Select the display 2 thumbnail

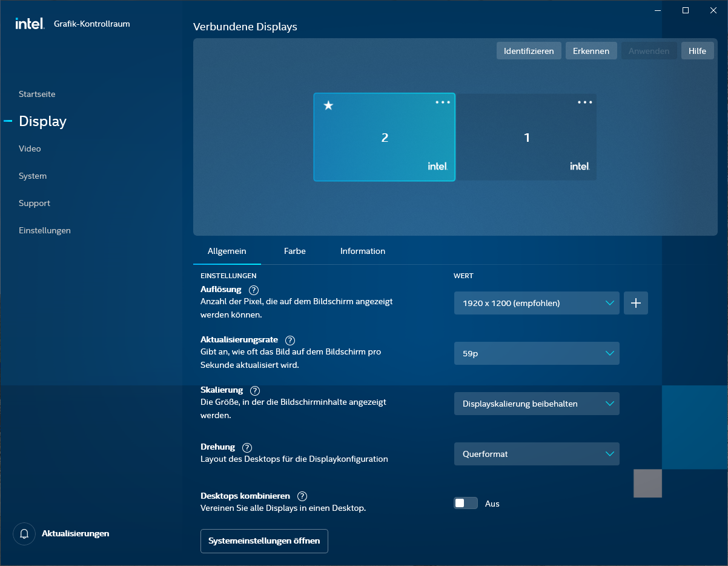pyautogui.click(x=384, y=137)
